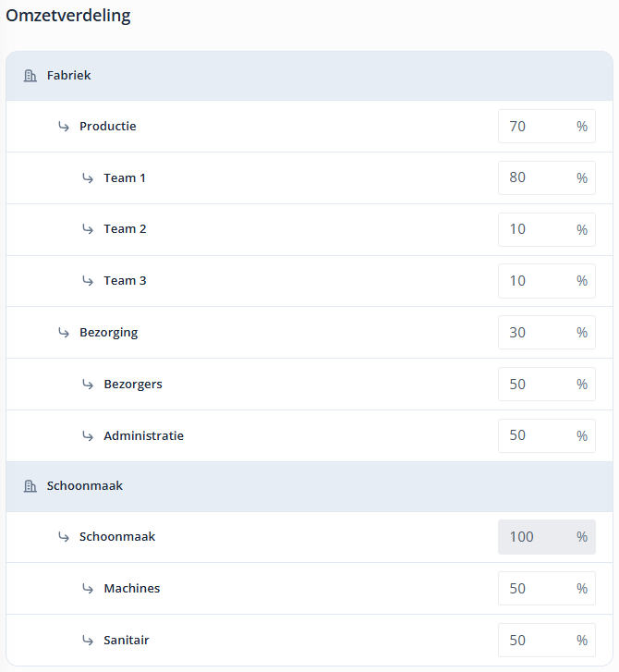619x672 pixels.
Task: Focus the Sanitair percentage input
Action: pyautogui.click(x=536, y=640)
